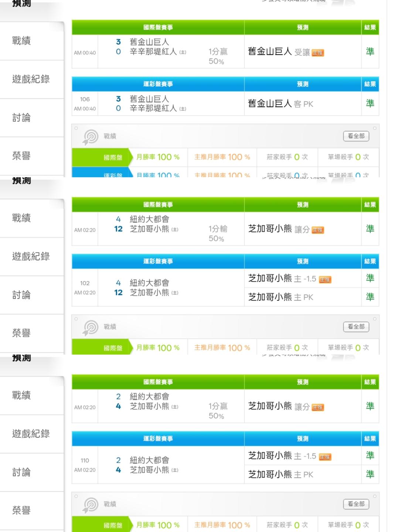The image size is (399, 532).
Task: Click the game number 106 cell
Action: pos(85,99)
